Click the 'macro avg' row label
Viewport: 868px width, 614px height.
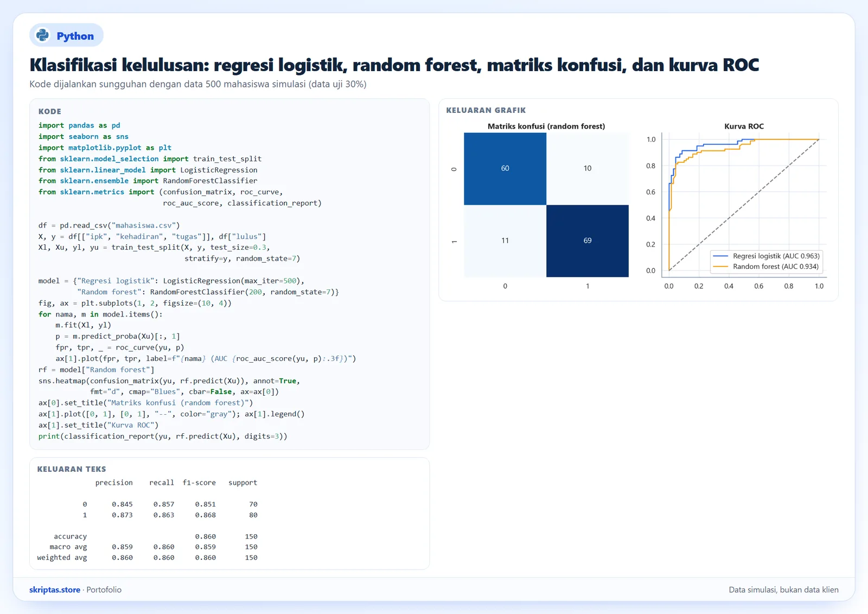pyautogui.click(x=68, y=547)
